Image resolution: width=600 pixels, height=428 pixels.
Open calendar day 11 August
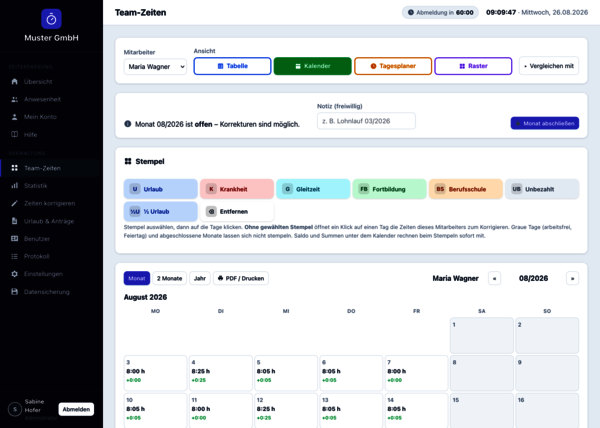coord(221,411)
